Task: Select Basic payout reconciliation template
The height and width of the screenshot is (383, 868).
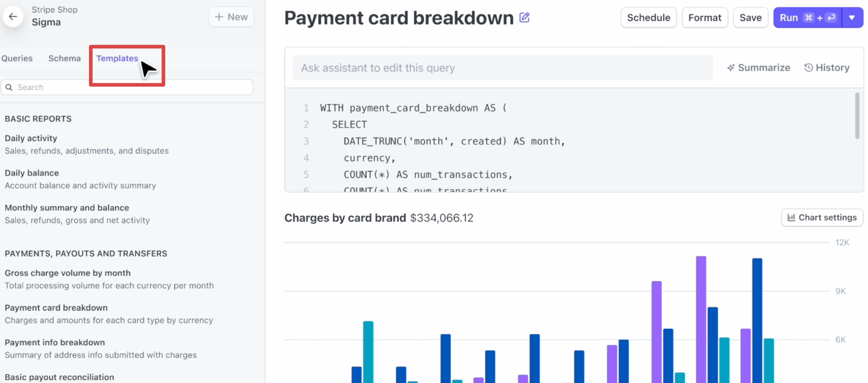Action: 59,377
